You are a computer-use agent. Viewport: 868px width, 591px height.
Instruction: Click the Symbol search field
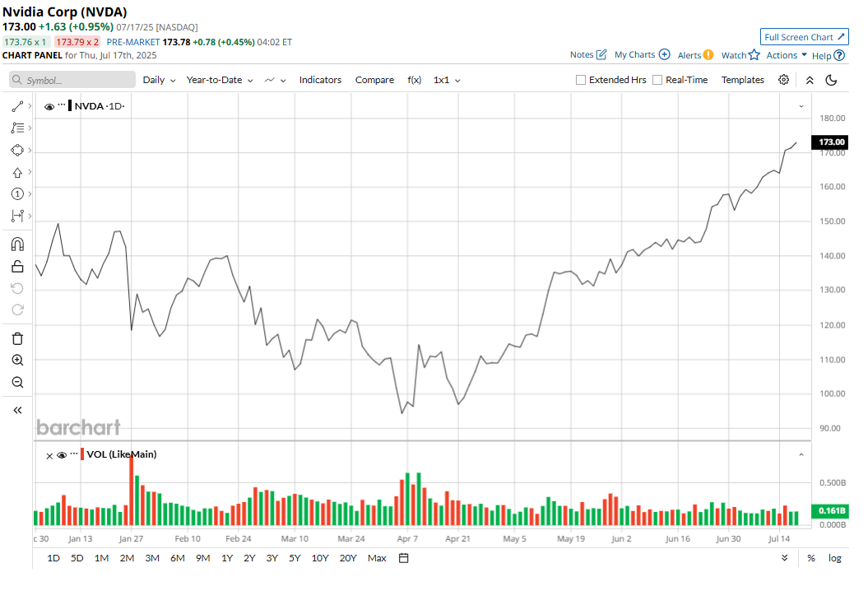[x=72, y=80]
